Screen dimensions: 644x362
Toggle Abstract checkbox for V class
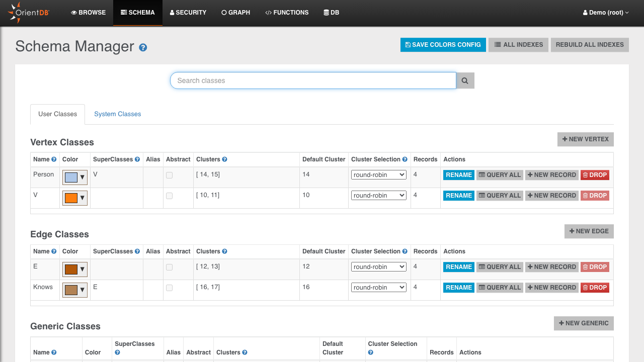(169, 196)
